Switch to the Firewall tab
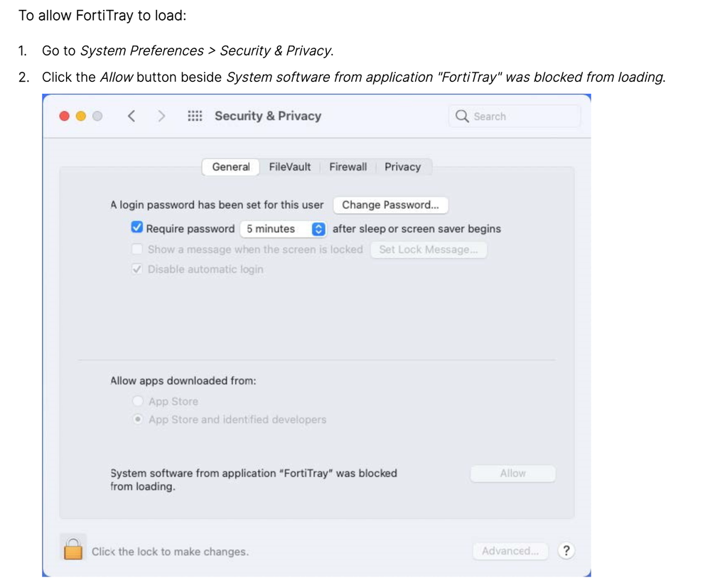This screenshot has height=588, width=710. 348,167
